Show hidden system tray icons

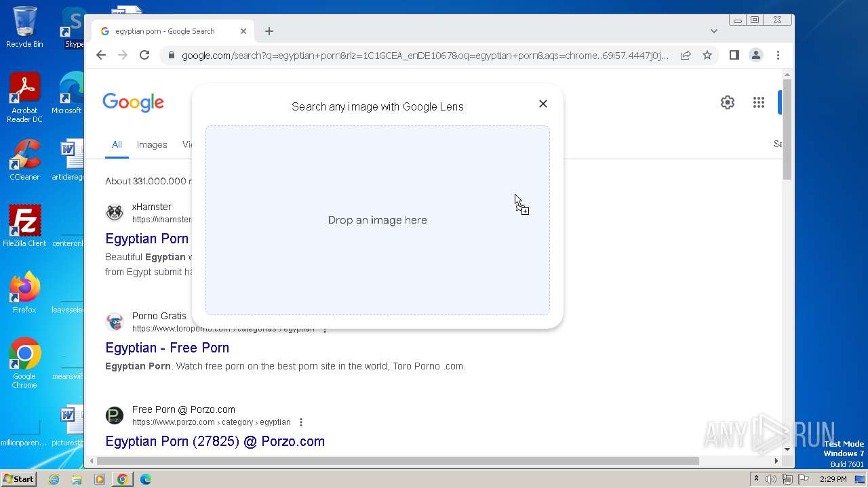[x=757, y=479]
